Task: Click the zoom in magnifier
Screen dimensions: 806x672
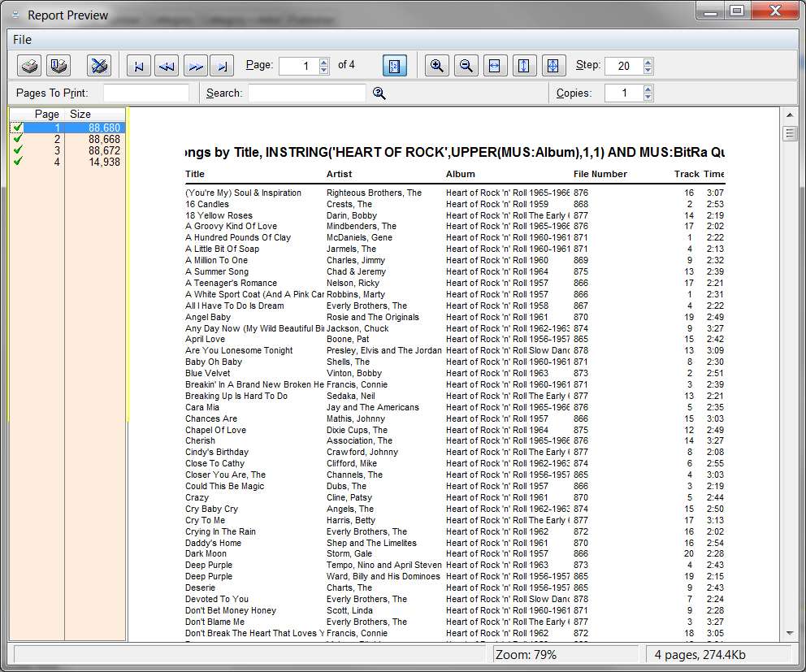Action: (437, 66)
